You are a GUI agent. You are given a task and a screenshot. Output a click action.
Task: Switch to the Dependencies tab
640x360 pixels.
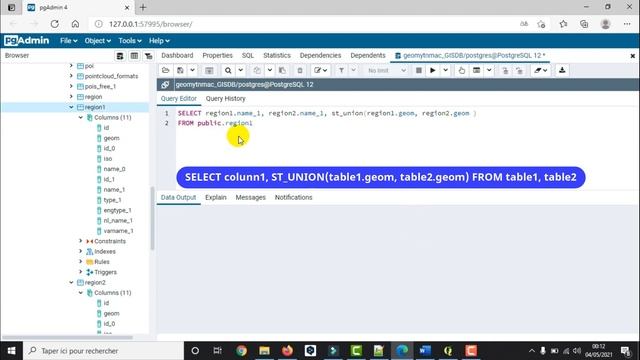coord(320,56)
